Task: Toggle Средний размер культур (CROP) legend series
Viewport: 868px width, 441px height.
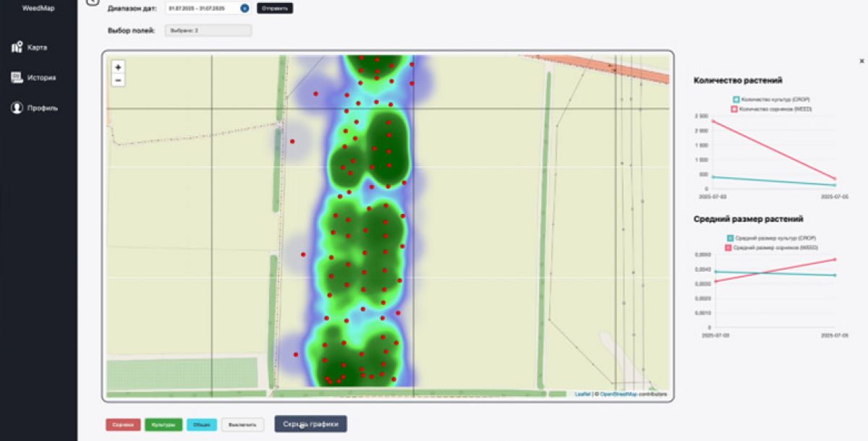Action: (730, 238)
